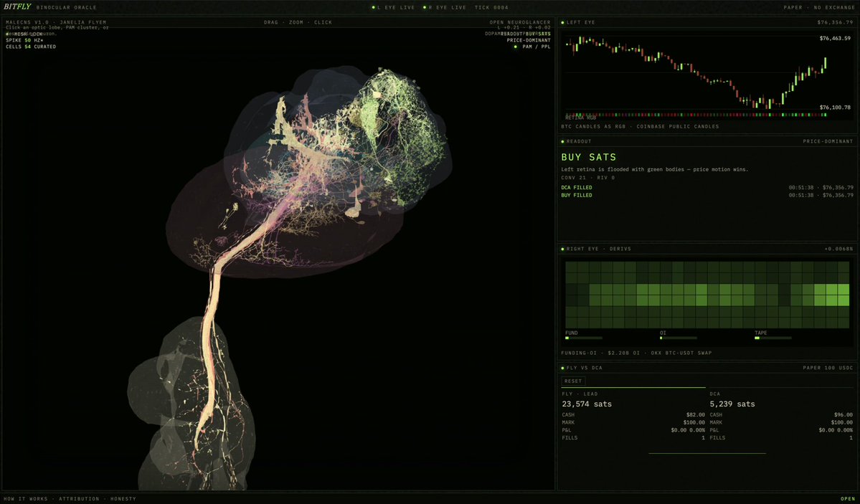Click the $76,100.78 chart low label
This screenshot has width=860, height=504.
pyautogui.click(x=836, y=108)
